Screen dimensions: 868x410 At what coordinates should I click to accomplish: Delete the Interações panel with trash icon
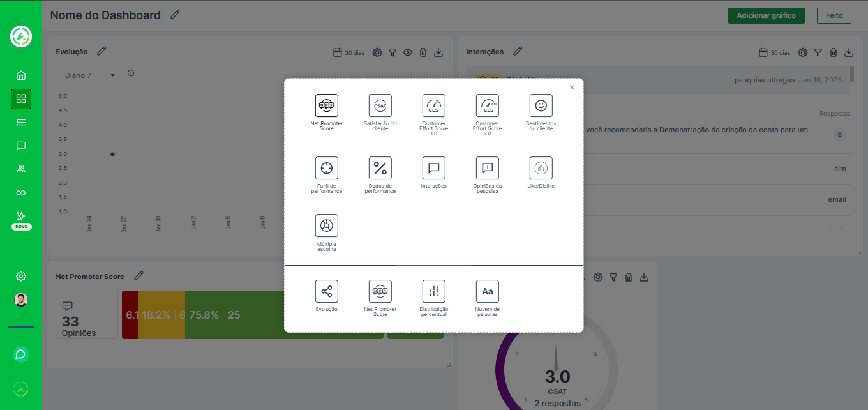point(834,52)
